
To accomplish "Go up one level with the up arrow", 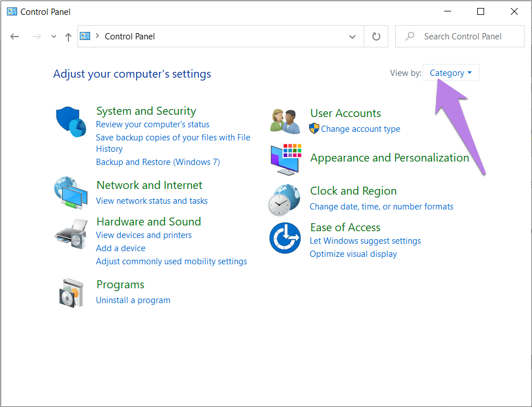I will (x=68, y=37).
